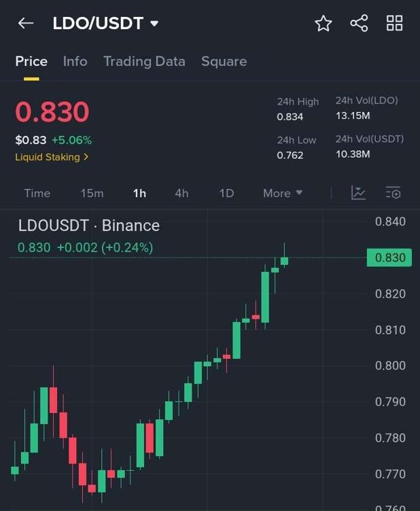Tap the back arrow icon
Viewport: 420px width, 511px height.
(26, 23)
